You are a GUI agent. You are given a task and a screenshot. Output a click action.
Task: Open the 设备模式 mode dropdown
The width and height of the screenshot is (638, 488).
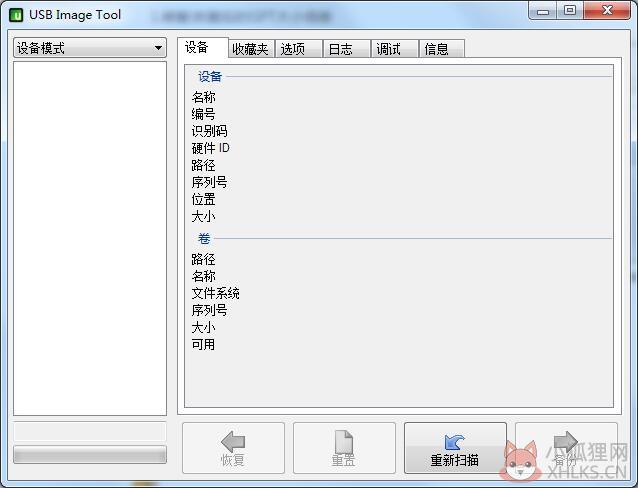coord(90,48)
